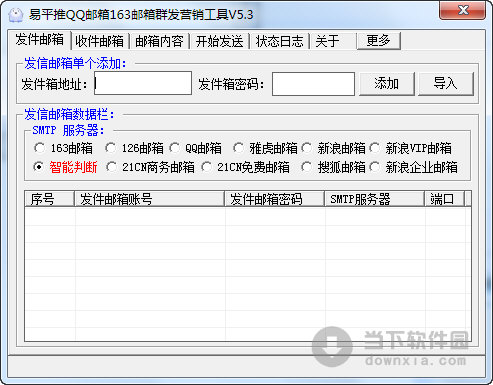The width and height of the screenshot is (493, 385).
Task: Close the window with the X button
Action: coord(462,10)
